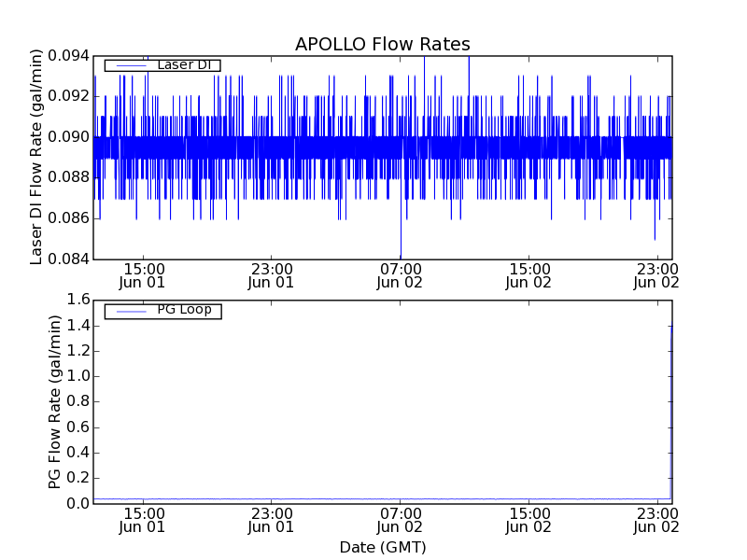Click '23:00 Jun 01' label under top plot
The height and width of the screenshot is (560, 747).
[271, 276]
